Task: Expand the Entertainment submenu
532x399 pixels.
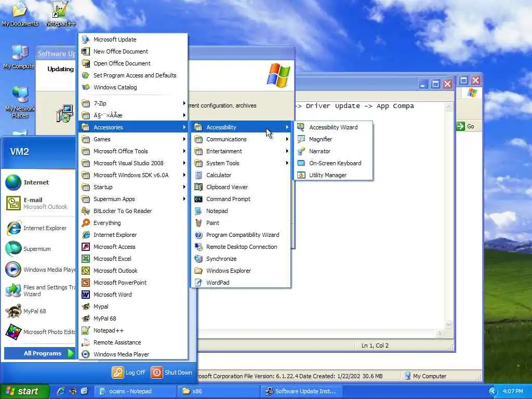Action: tap(241, 151)
